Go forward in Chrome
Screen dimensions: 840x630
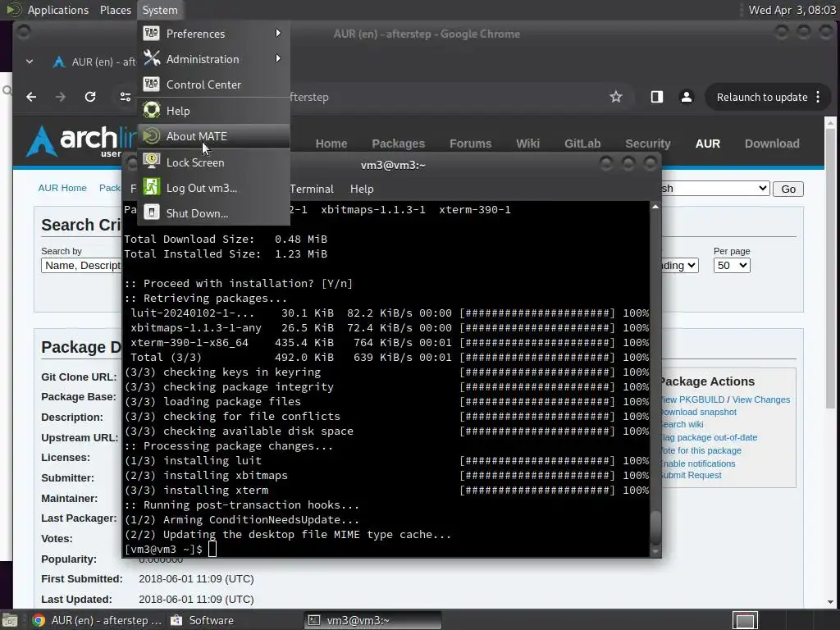point(61,97)
